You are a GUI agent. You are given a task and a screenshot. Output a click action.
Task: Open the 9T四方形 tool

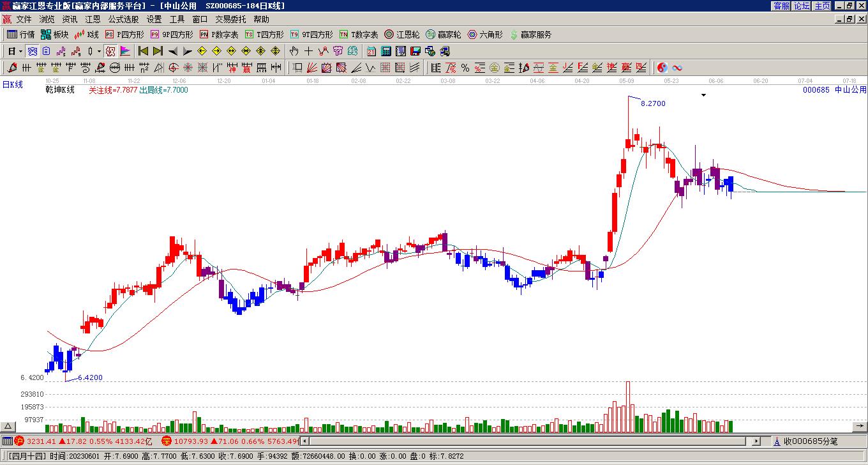[x=311, y=34]
